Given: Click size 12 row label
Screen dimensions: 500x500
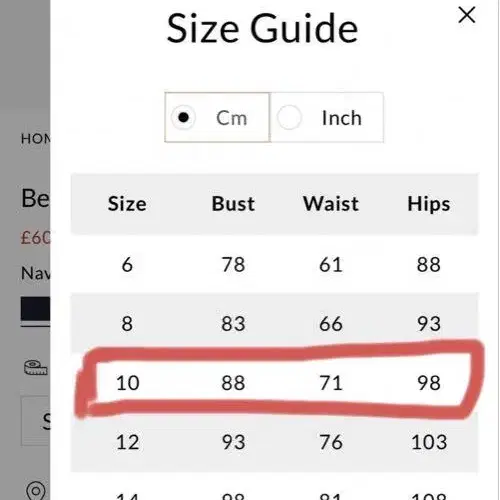Looking at the screenshot, I should pyautogui.click(x=127, y=442).
